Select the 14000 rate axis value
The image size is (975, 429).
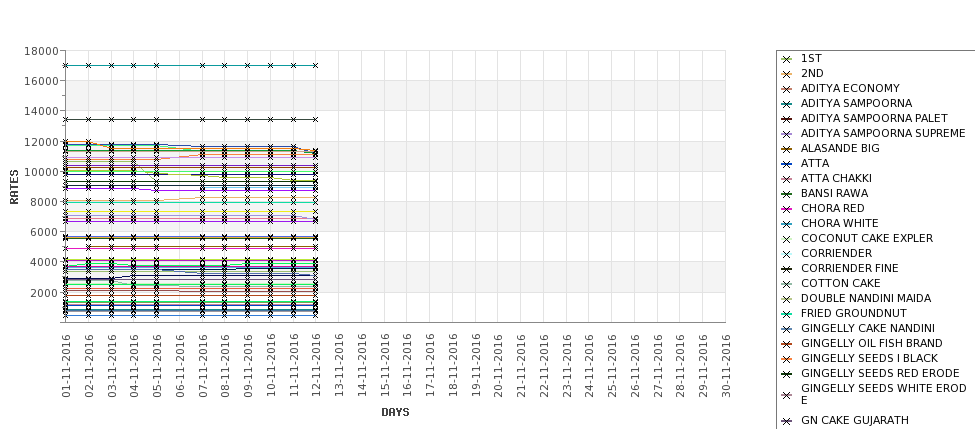point(42,111)
